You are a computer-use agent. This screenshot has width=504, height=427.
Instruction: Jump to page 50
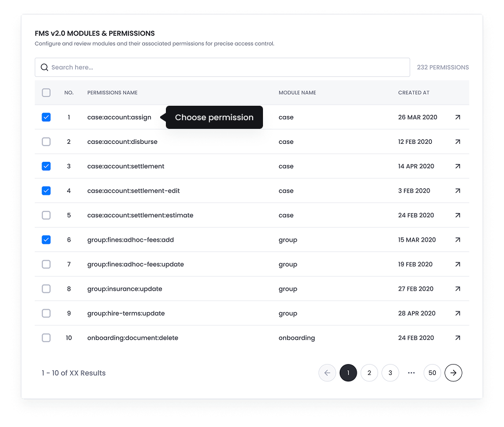point(432,373)
